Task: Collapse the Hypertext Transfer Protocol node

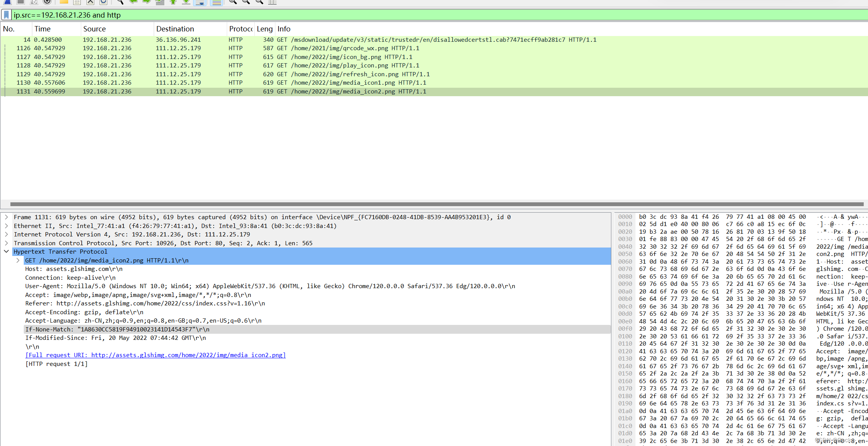Action: pos(7,252)
